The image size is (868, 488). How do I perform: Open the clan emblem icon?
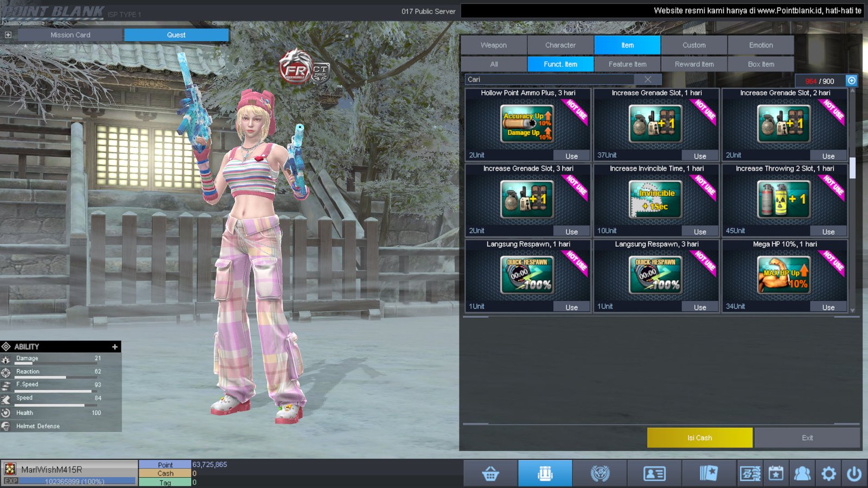[599, 474]
